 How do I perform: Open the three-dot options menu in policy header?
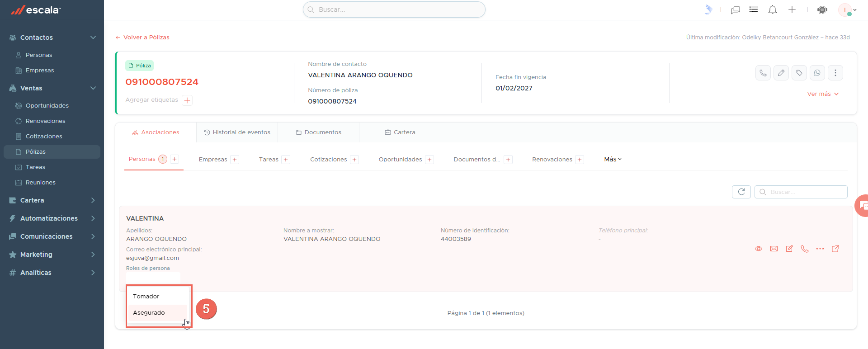tap(835, 73)
